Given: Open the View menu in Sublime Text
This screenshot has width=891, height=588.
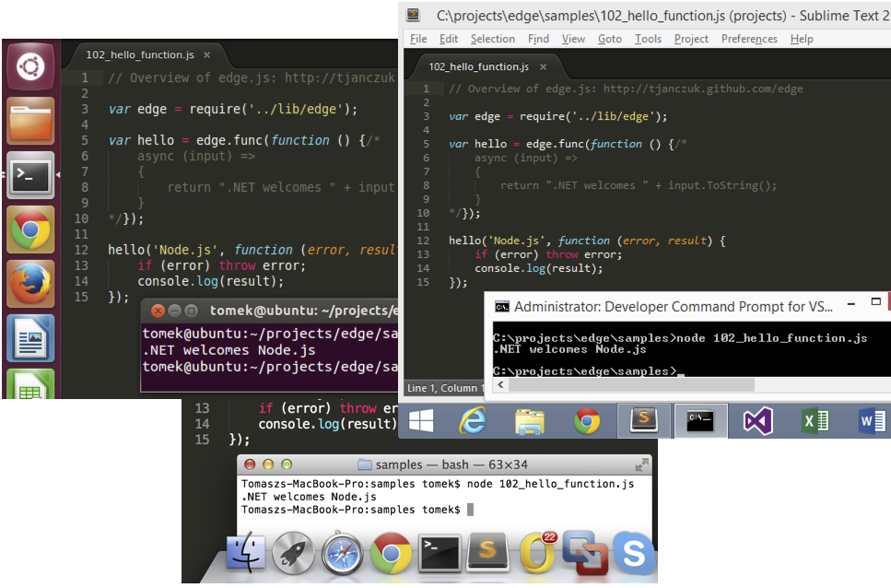Looking at the screenshot, I should click(573, 39).
